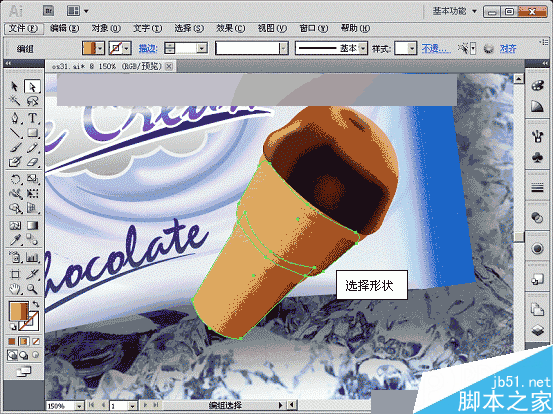Collapse the toolbox with double-arrow
Image resolution: width=553 pixels, height=414 pixels.
point(8,63)
